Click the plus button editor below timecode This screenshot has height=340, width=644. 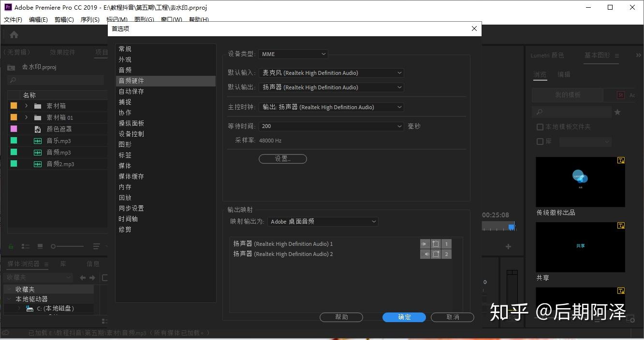pyautogui.click(x=508, y=246)
